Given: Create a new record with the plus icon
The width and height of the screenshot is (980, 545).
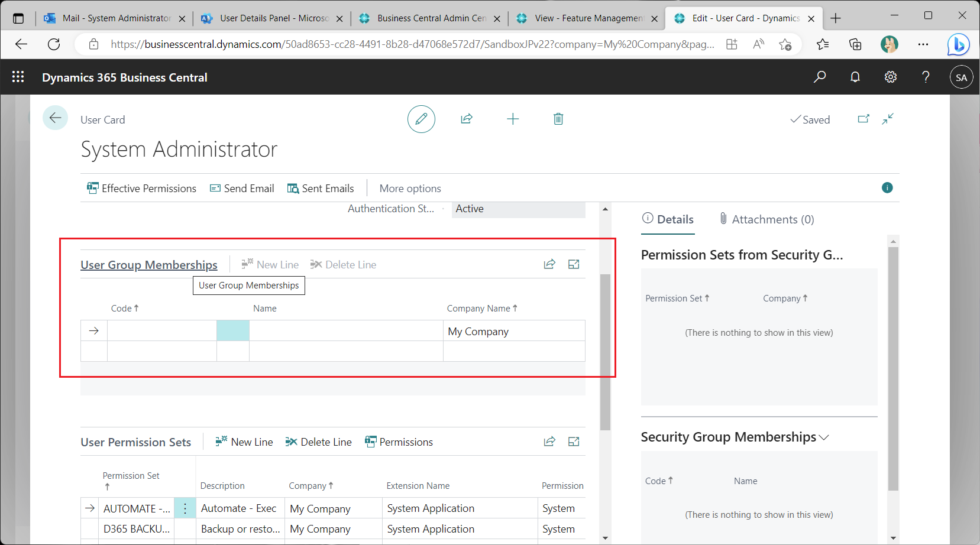Looking at the screenshot, I should (x=513, y=119).
